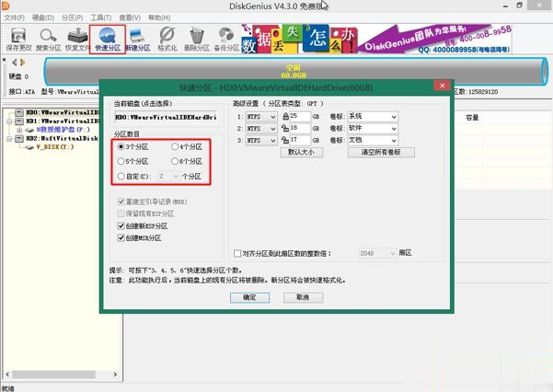Click the DiskGenius data recovery banner ad
The width and height of the screenshot is (553, 392).
(x=376, y=39)
